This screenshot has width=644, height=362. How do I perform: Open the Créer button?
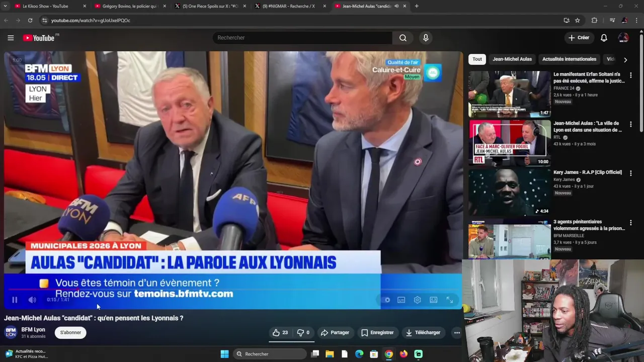click(579, 38)
